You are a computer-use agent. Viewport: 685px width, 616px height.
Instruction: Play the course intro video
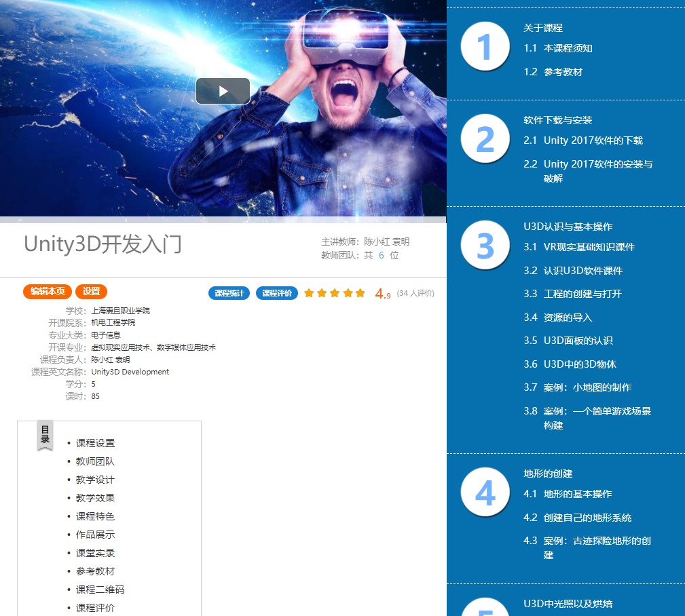[223, 91]
